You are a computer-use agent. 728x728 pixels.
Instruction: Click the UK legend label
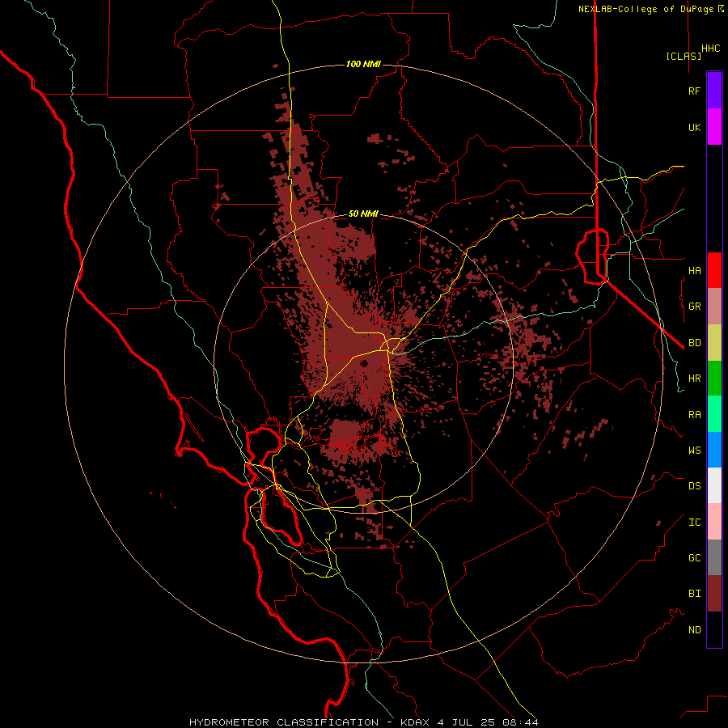(x=695, y=127)
